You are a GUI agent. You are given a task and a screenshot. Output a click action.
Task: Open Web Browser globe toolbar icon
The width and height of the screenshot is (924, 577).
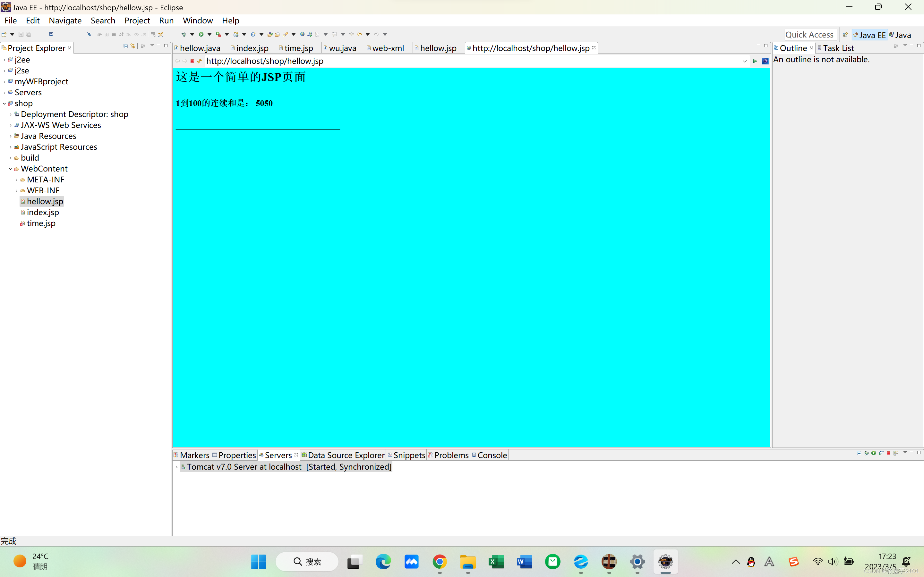302,34
